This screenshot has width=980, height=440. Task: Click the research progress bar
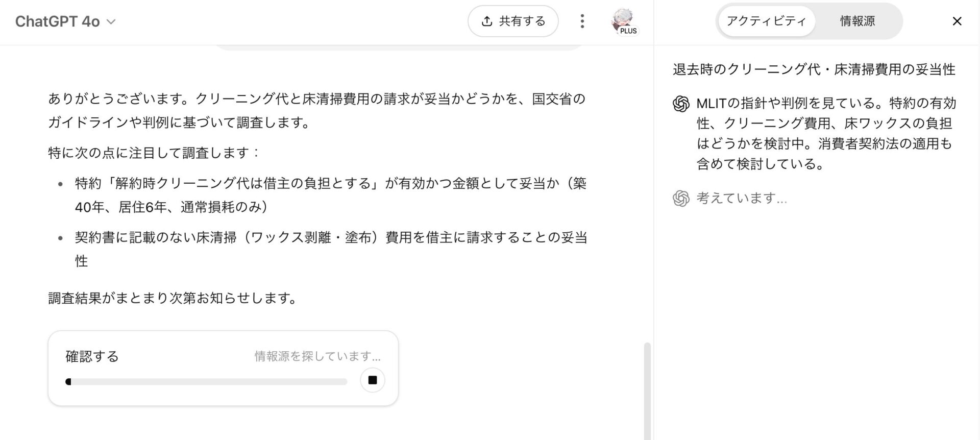pyautogui.click(x=206, y=382)
